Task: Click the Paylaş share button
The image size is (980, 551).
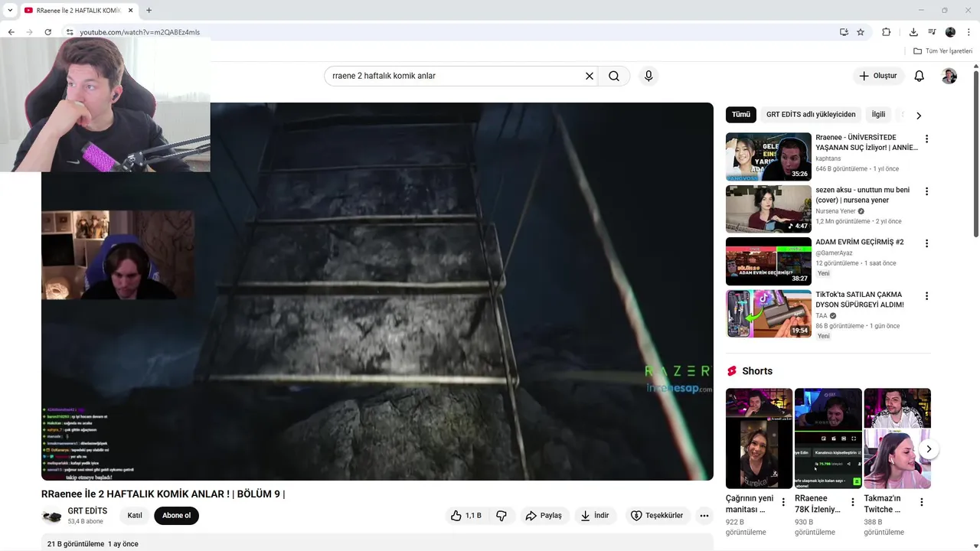Action: [x=544, y=516]
